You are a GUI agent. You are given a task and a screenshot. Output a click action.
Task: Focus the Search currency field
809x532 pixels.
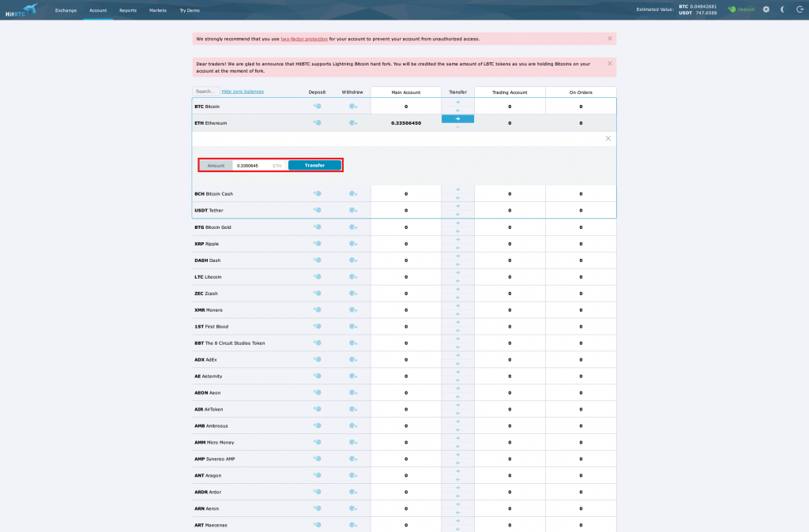tap(206, 92)
